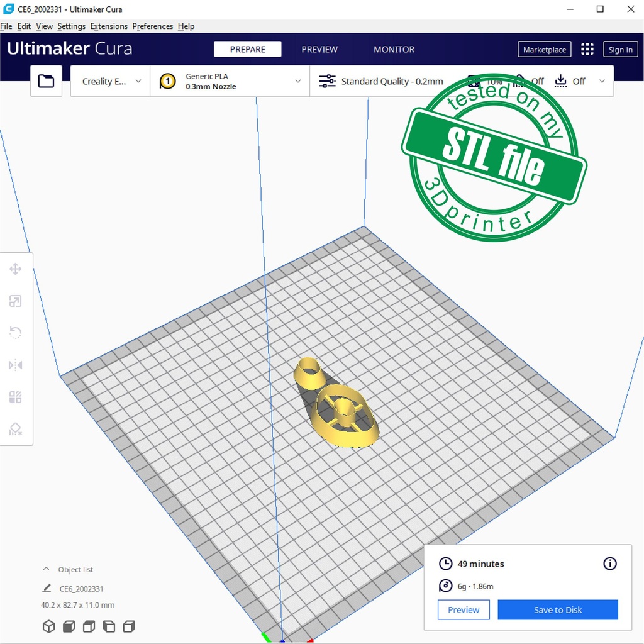Switch to 3D perspective view cube icon

[48, 626]
